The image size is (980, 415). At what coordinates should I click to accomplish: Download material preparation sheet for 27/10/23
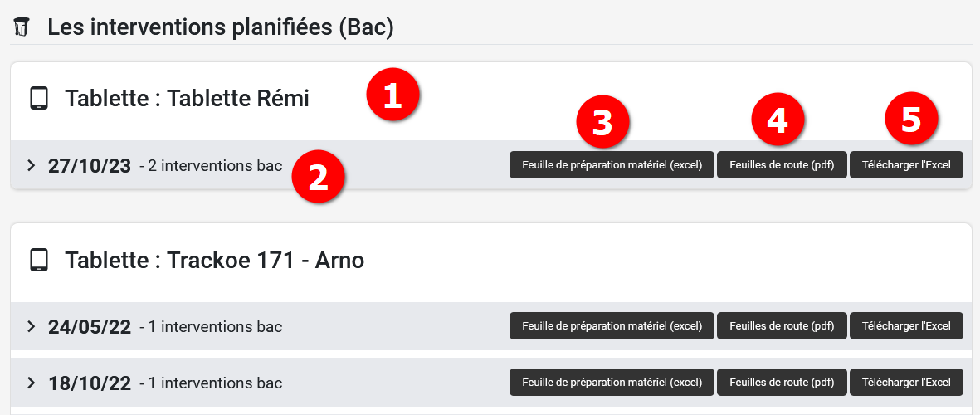tap(612, 164)
